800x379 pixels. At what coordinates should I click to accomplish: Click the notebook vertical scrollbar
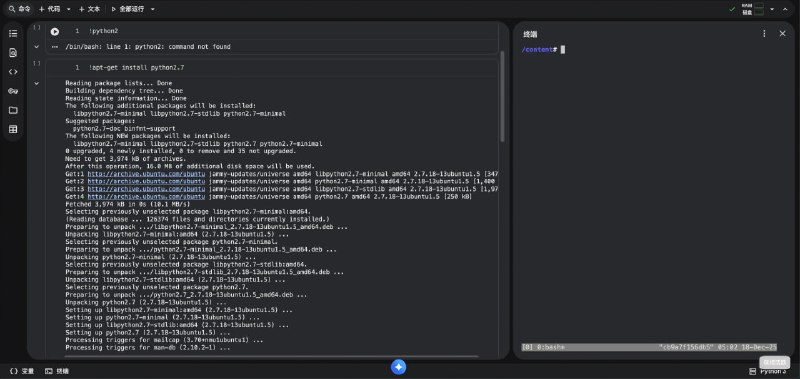point(503,97)
